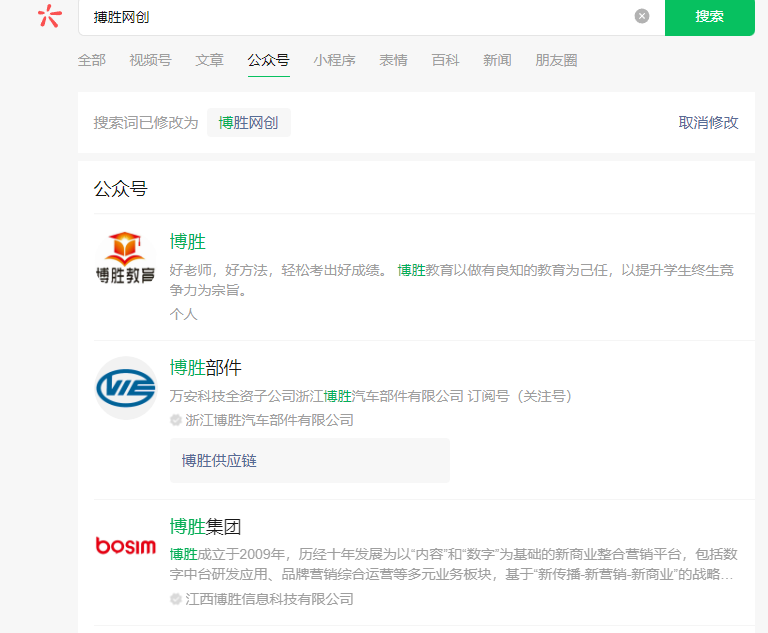This screenshot has width=768, height=633.
Task: Clear the search box with the X icon
Action: point(642,16)
